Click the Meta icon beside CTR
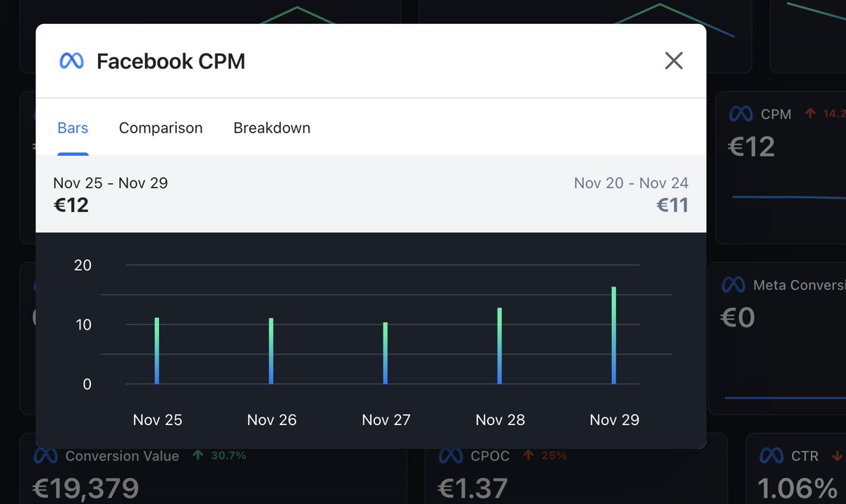846x504 pixels. pyautogui.click(x=771, y=456)
